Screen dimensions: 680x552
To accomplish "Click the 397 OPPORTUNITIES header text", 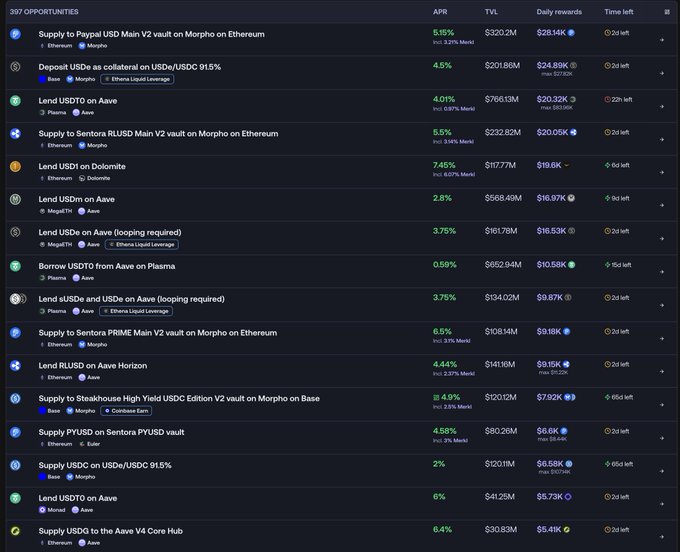I will coord(44,12).
